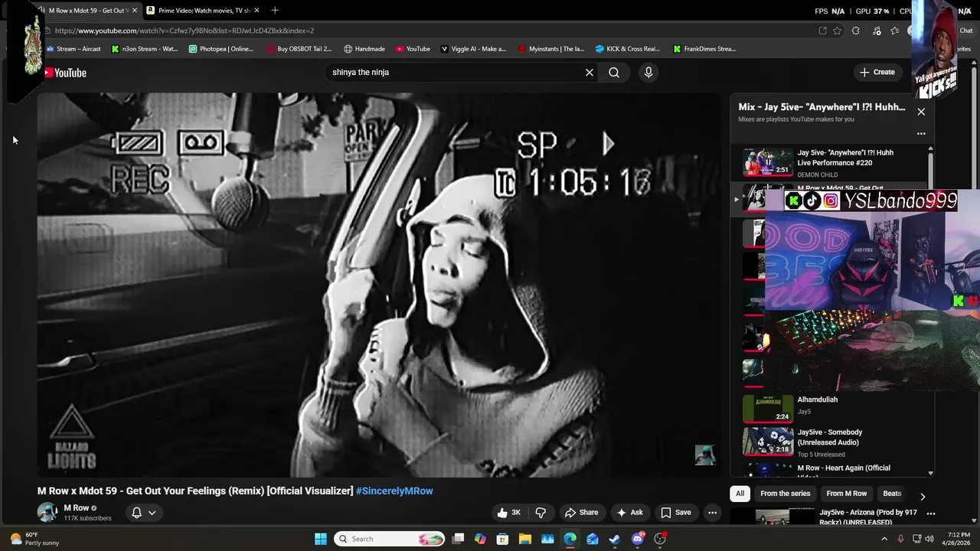Toggle the notification bell for M Row
980x551 pixels.
(136, 513)
